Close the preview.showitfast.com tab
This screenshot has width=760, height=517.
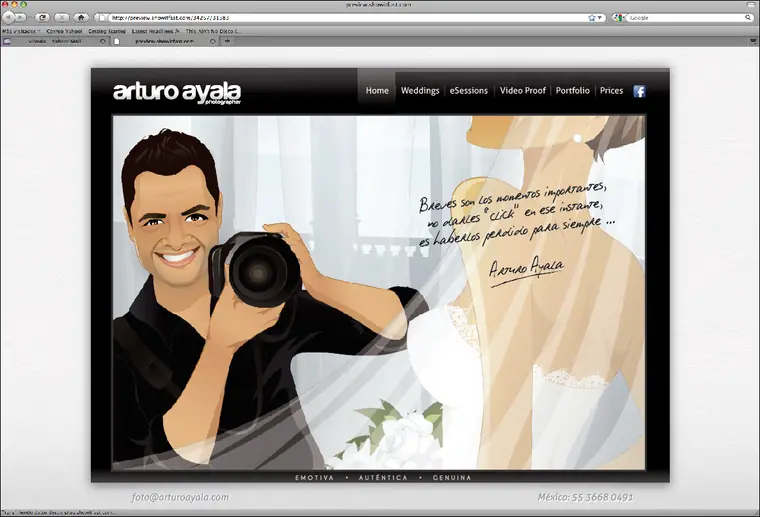213,41
